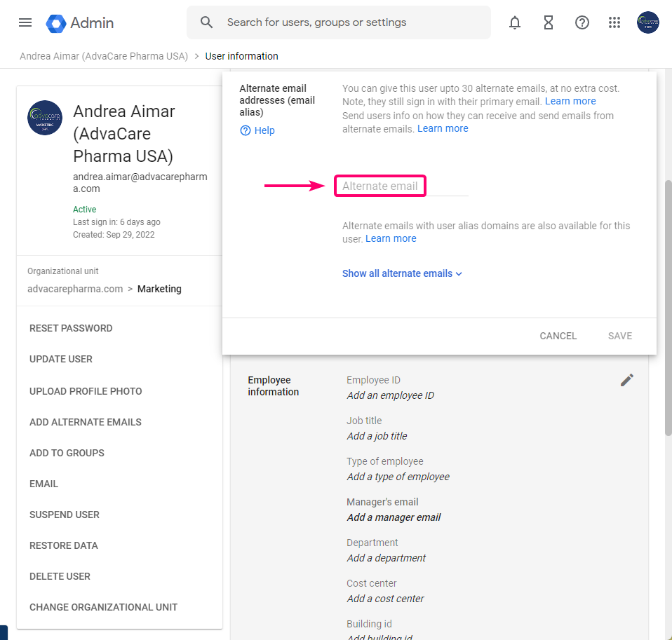Click Add a type of employee
Viewport: 672px width, 640px height.
pos(398,477)
